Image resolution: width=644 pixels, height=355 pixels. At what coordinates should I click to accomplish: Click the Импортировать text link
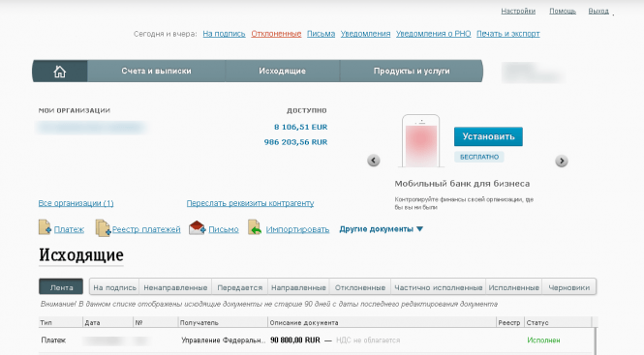point(297,229)
